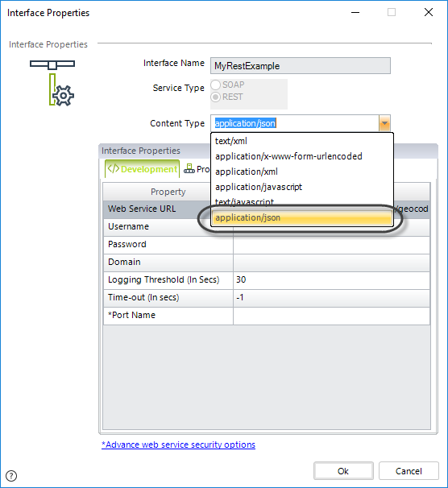This screenshot has width=448, height=488.
Task: Select highlighted application/json option
Action: [x=301, y=217]
